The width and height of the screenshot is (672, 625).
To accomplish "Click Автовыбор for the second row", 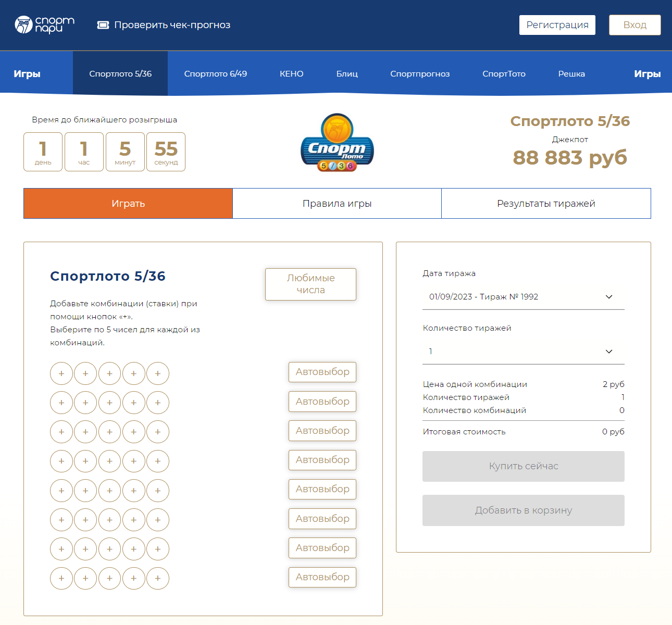I will (x=322, y=402).
